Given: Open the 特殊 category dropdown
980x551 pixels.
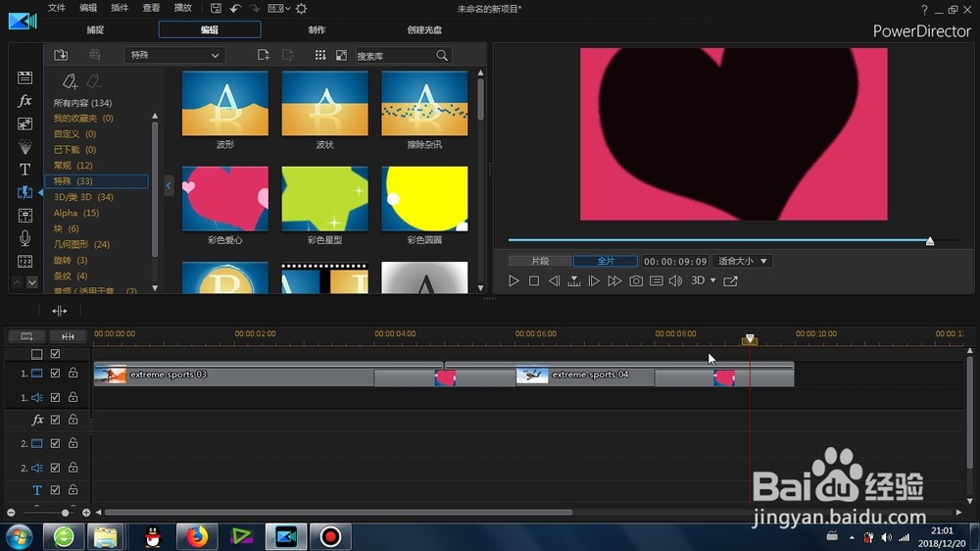Looking at the screenshot, I should pyautogui.click(x=174, y=55).
